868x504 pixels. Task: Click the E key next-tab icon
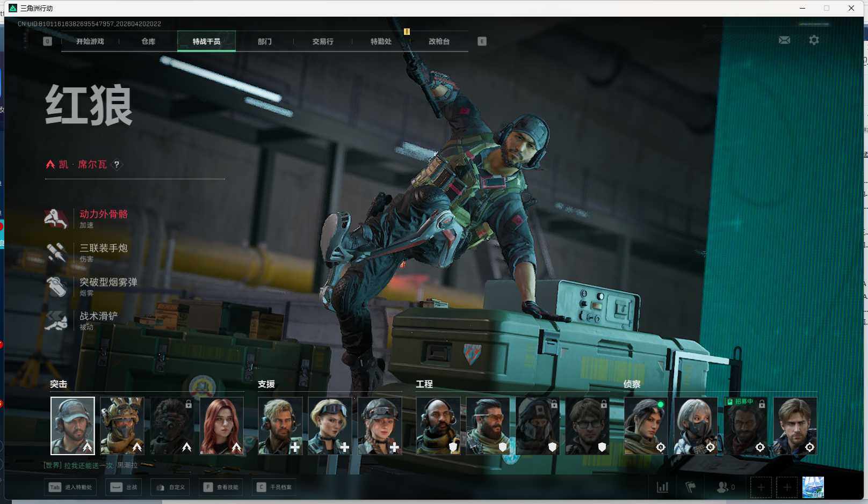(x=482, y=41)
